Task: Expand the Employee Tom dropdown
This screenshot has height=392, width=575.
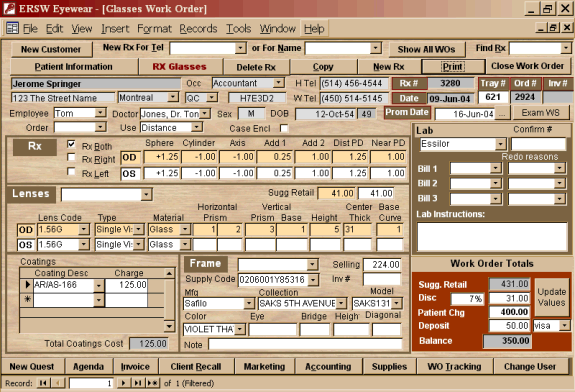Action: click(100, 113)
